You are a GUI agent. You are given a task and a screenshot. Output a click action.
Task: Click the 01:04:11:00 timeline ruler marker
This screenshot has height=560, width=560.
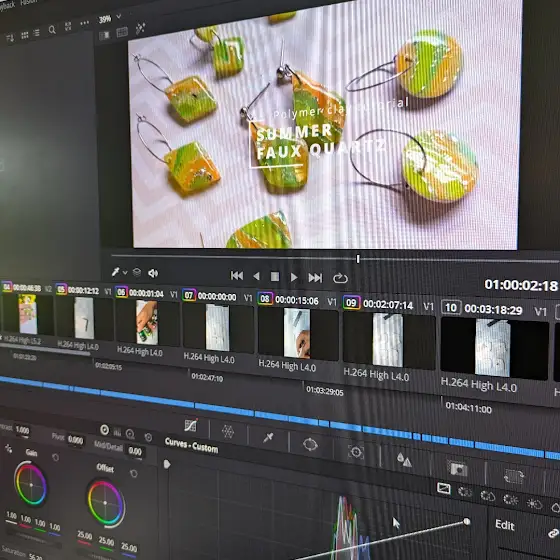tap(469, 407)
